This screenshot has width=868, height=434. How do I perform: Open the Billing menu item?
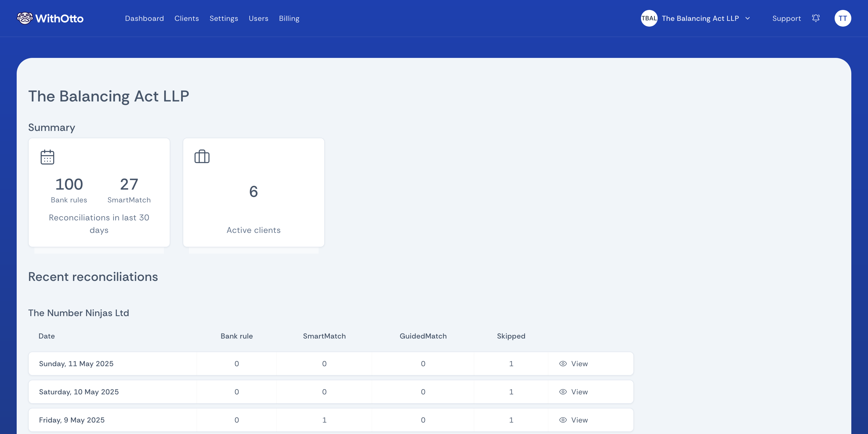click(x=289, y=19)
